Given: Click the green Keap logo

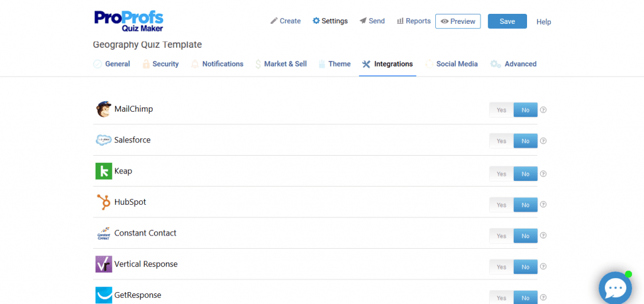Looking at the screenshot, I should (x=104, y=171).
